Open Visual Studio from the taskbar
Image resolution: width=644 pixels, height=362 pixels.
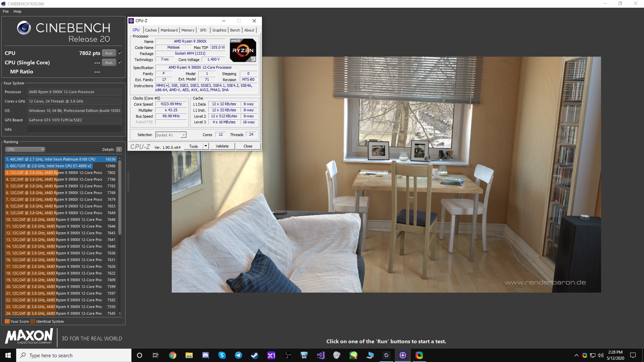pos(321,355)
